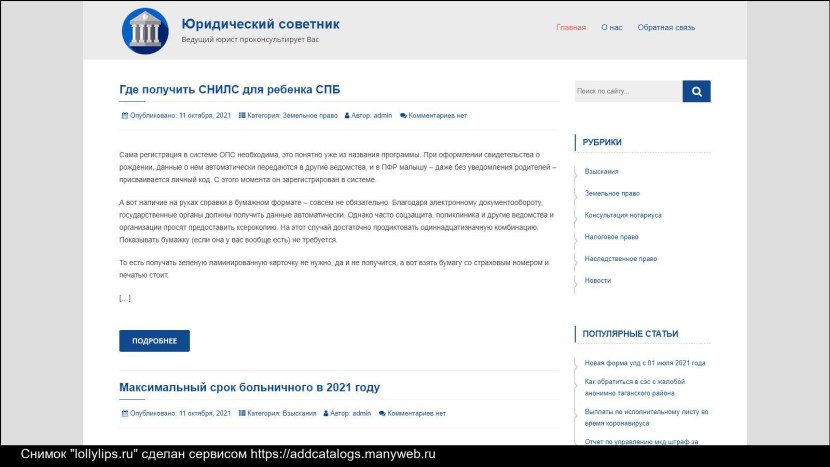This screenshot has height=467, width=830.
Task: Select Земельное право in the Рубрики sidebar
Action: pos(612,193)
